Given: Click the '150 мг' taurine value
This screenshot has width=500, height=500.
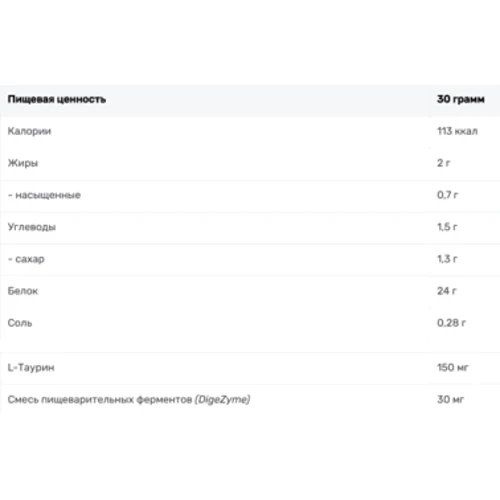Looking at the screenshot, I should (453, 368).
